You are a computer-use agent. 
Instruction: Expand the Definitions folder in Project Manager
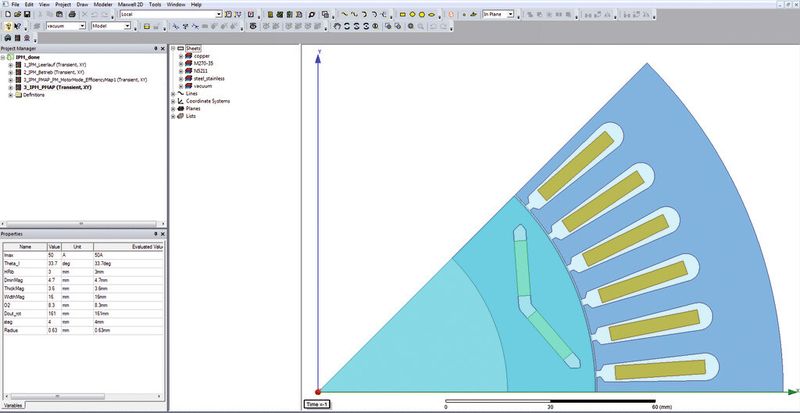[x=11, y=95]
